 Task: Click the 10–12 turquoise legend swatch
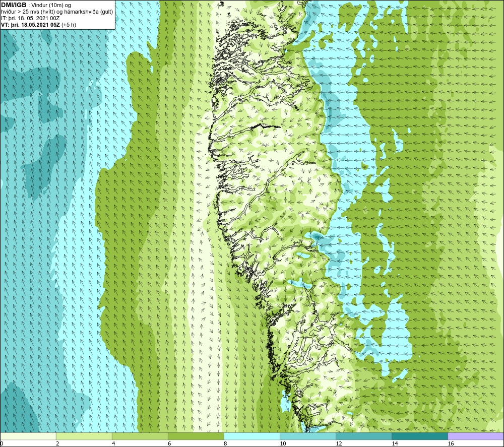pyautogui.click(x=307, y=436)
